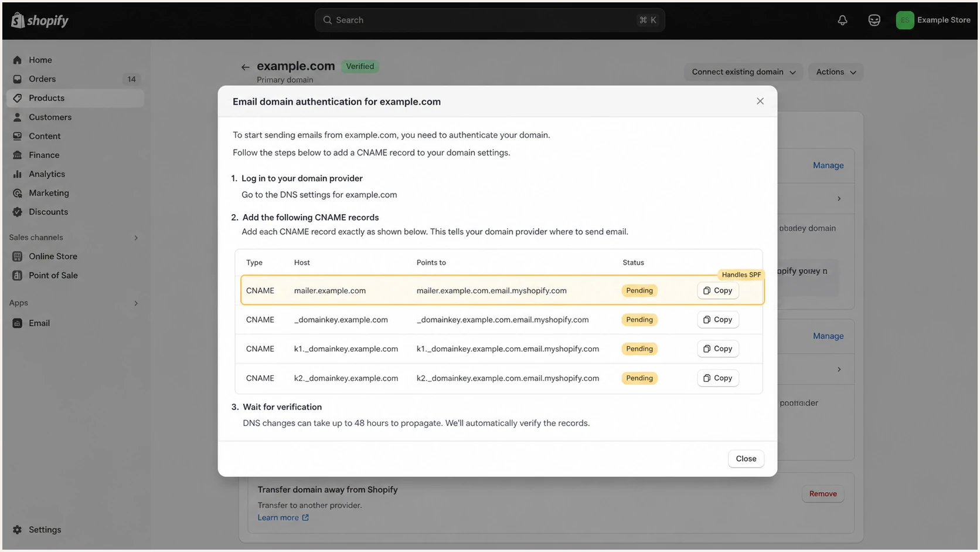Click the Point of Sale icon
This screenshot has width=980, height=552.
18,275
